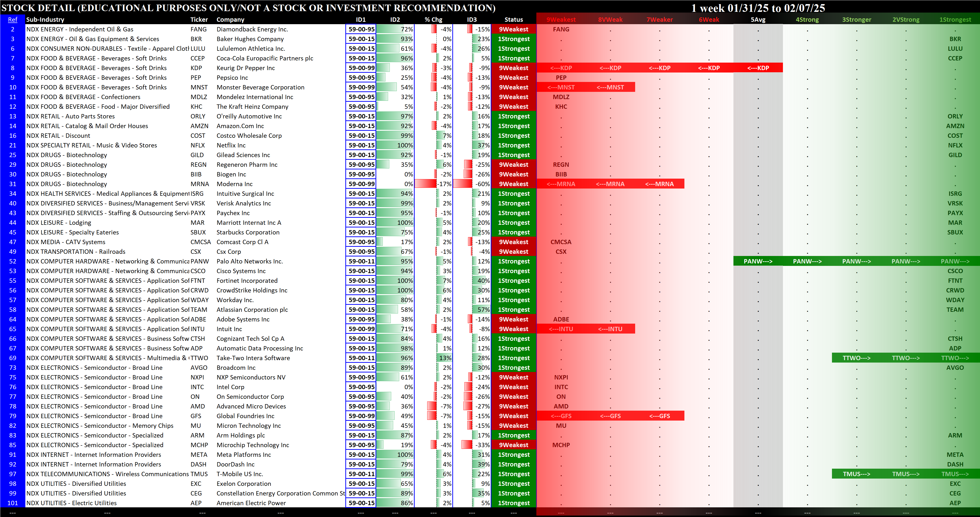The width and height of the screenshot is (980, 517).
Task: Click the 5Avg column header
Action: 758,19
